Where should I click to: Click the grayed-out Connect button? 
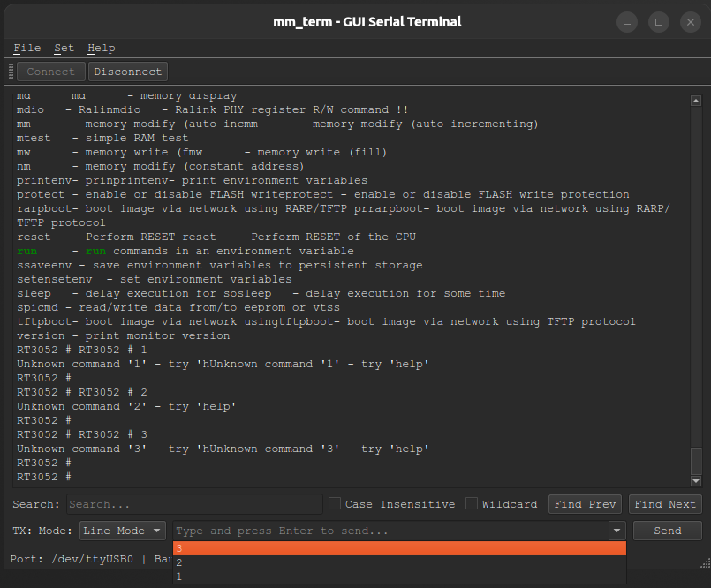point(51,72)
